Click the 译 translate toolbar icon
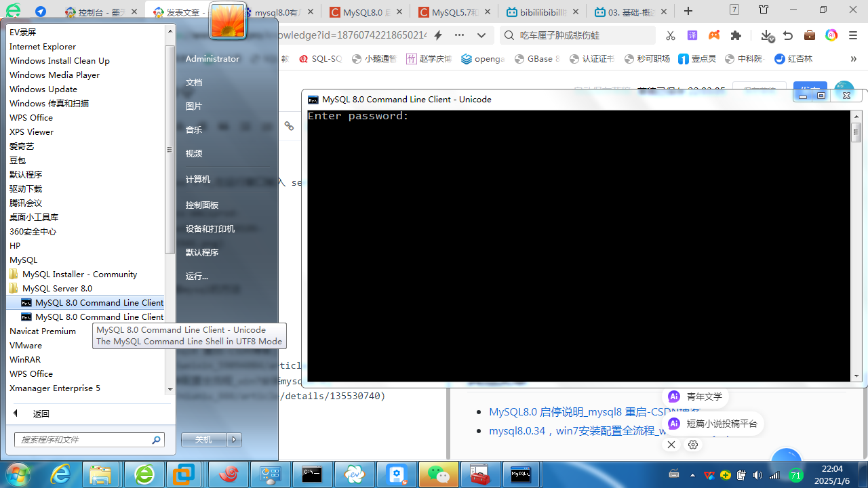This screenshot has height=488, width=868. (692, 35)
